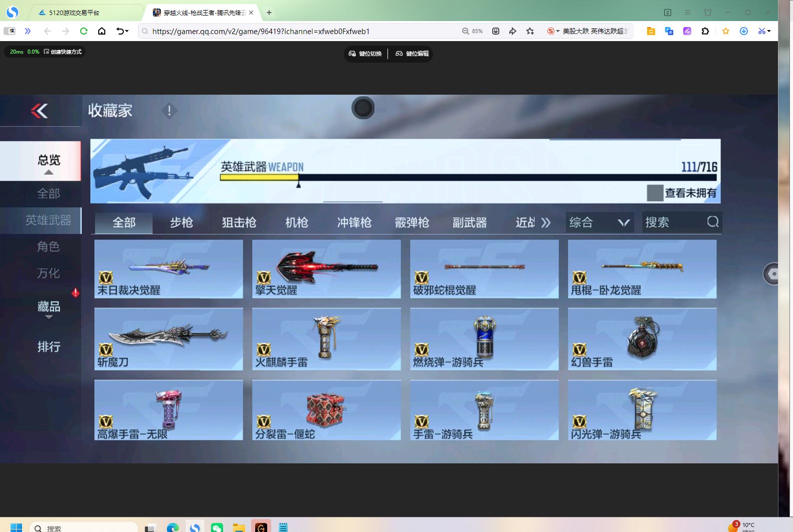Click 键位编辑 key-mapping edit button

tap(412, 54)
